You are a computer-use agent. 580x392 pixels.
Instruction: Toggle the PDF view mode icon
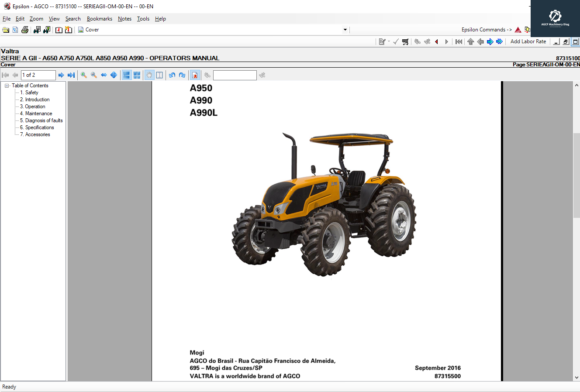pos(194,75)
